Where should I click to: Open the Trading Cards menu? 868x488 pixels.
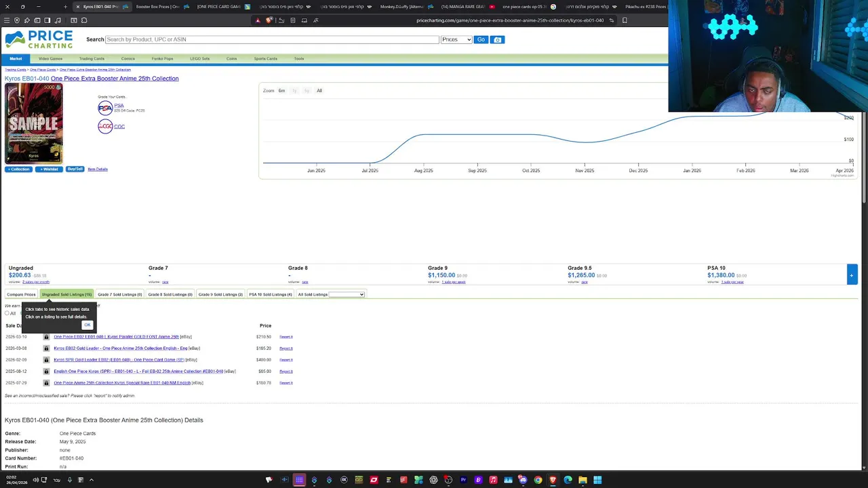(92, 58)
